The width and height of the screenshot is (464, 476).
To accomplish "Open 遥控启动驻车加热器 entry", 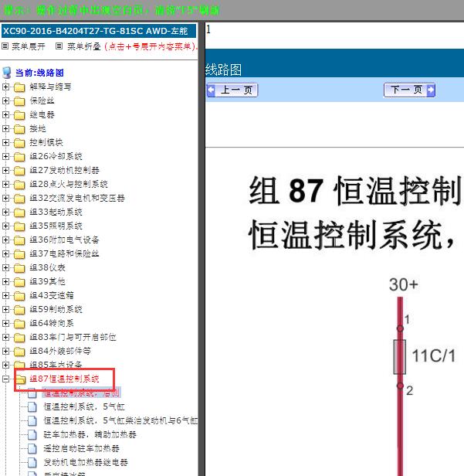I will click(81, 449).
